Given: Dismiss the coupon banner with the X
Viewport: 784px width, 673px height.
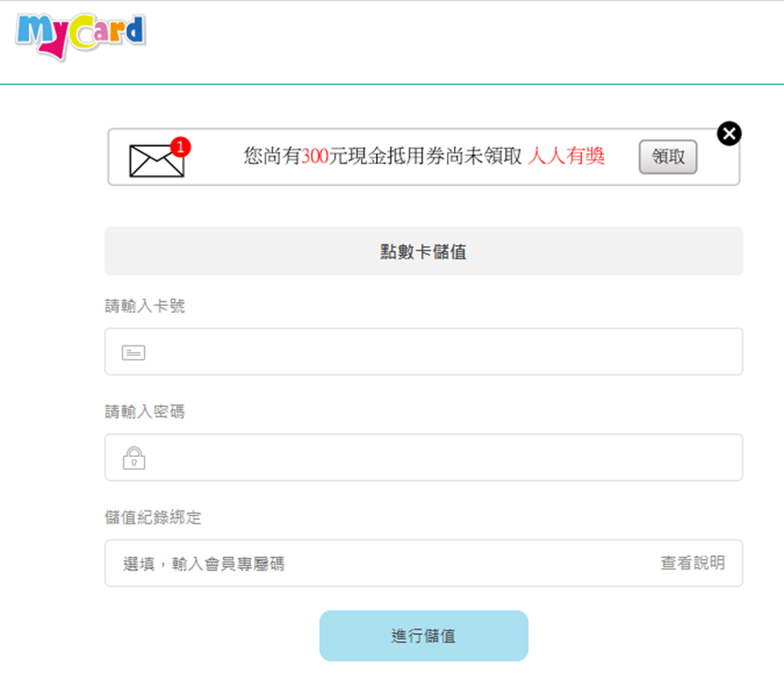Looking at the screenshot, I should click(x=729, y=133).
